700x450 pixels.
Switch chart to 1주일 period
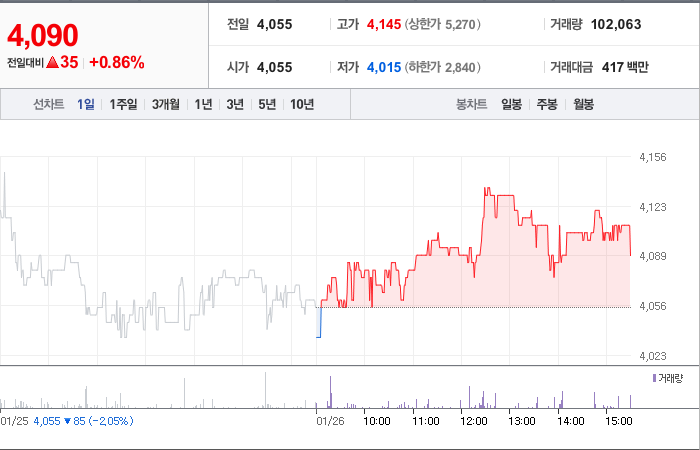tap(123, 104)
